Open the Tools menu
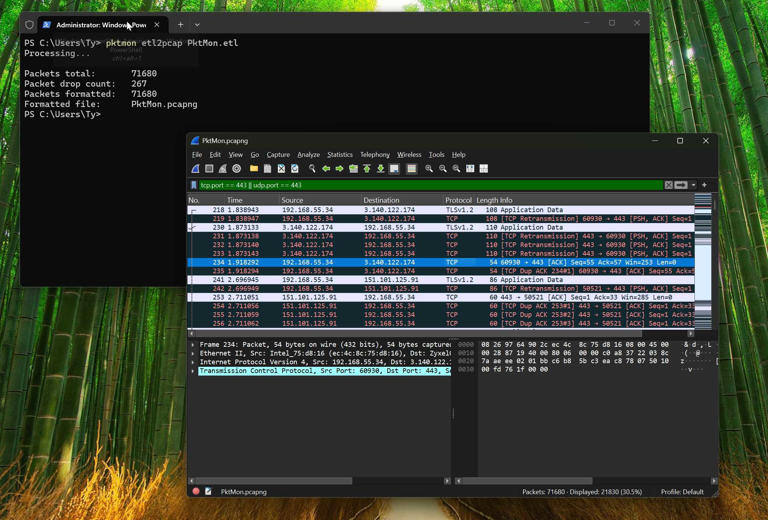This screenshot has height=520, width=768. tap(436, 155)
